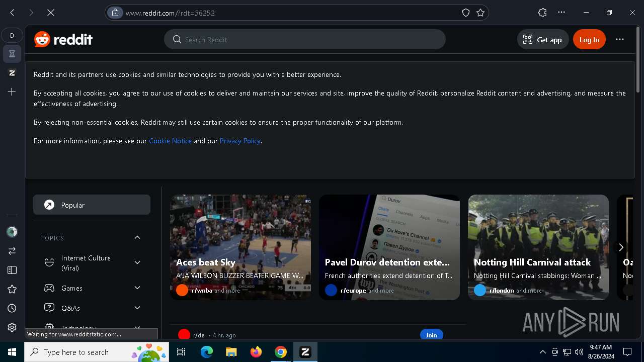Image resolution: width=644 pixels, height=362 pixels.
Task: Launch Microsoft Edge from taskbar
Action: pyautogui.click(x=207, y=352)
